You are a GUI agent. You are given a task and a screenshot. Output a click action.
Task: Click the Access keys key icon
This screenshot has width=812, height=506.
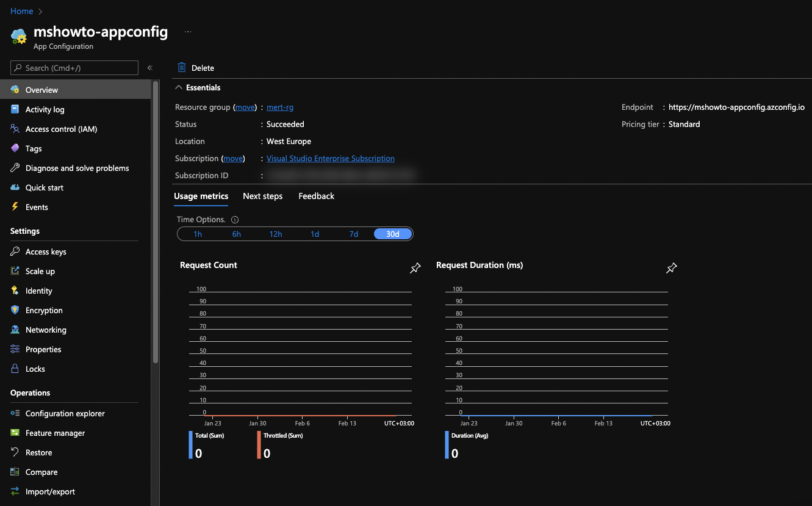point(15,251)
